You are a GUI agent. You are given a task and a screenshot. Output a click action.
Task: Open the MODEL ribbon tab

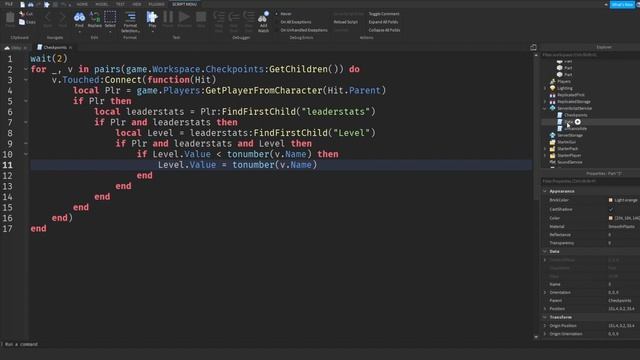(102, 4)
